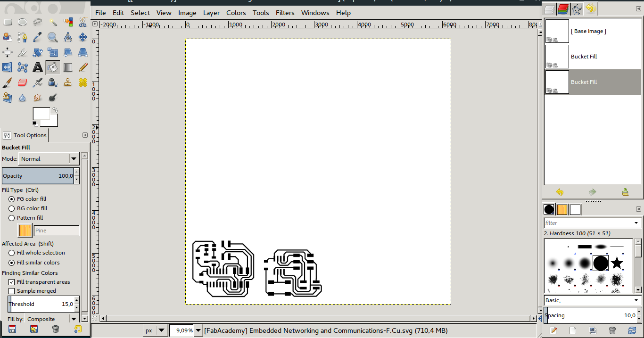Viewport: 644px width, 338px height.
Task: Open the Filters menu
Action: 285,13
